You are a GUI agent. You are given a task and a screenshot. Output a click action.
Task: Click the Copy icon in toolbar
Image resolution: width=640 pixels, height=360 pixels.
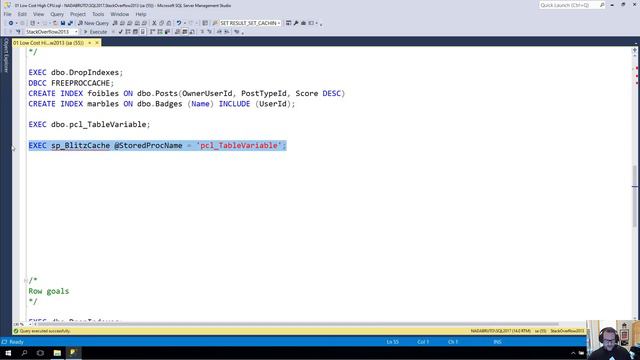point(161,23)
